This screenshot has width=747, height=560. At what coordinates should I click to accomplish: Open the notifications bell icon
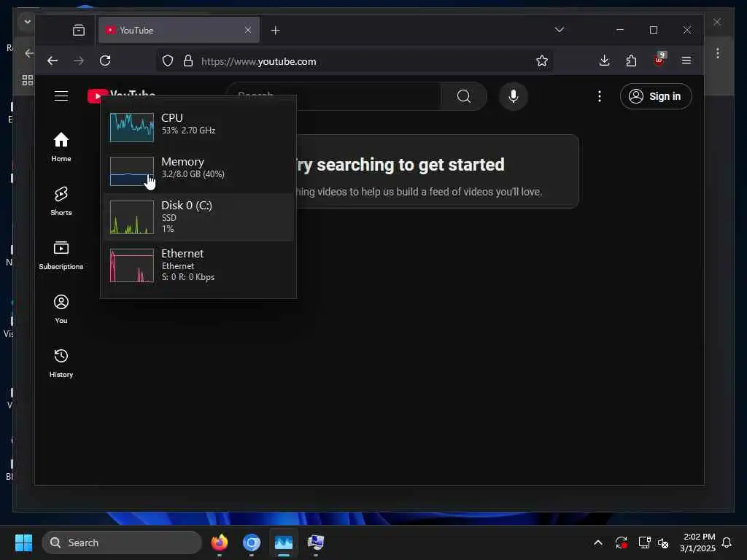[x=727, y=542]
